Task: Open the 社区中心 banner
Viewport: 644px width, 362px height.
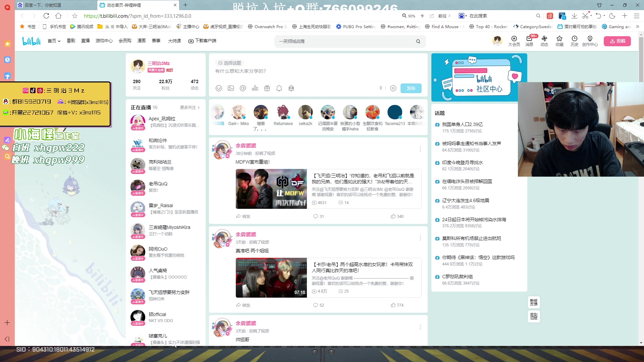Action: tap(479, 77)
